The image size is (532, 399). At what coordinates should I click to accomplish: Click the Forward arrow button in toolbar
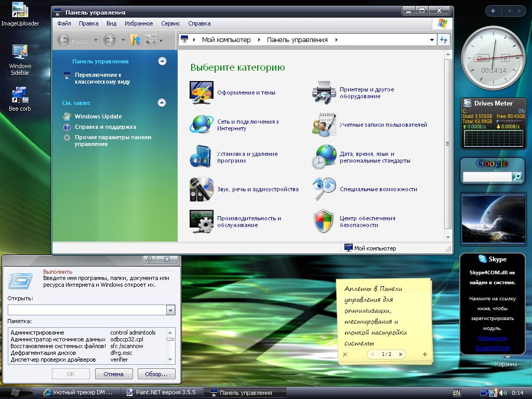point(109,40)
